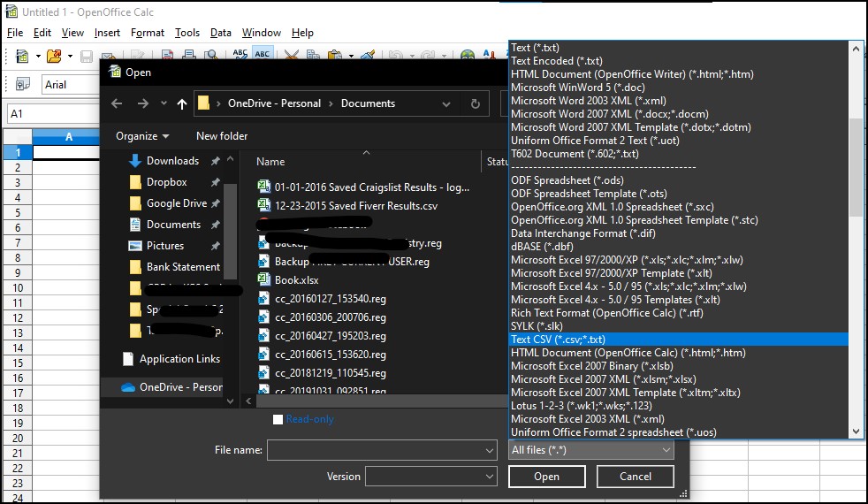Click the pin icon next to Dropbox

pos(216,182)
